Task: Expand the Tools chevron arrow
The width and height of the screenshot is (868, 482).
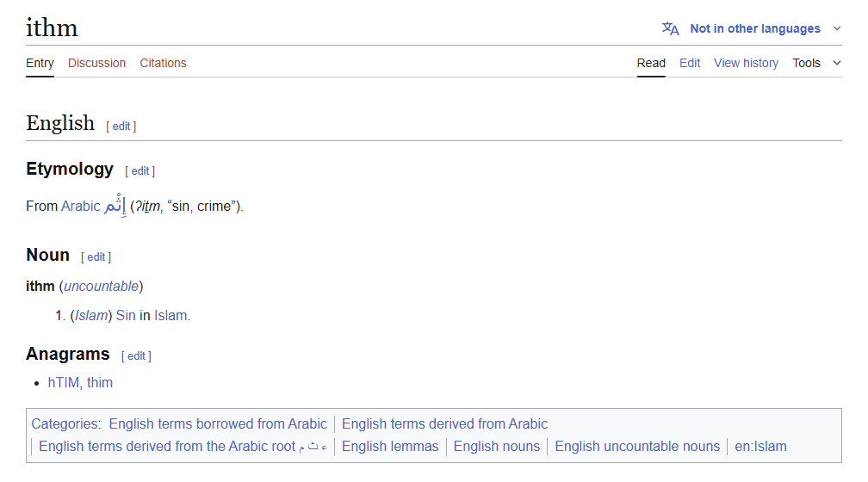Action: (x=837, y=63)
